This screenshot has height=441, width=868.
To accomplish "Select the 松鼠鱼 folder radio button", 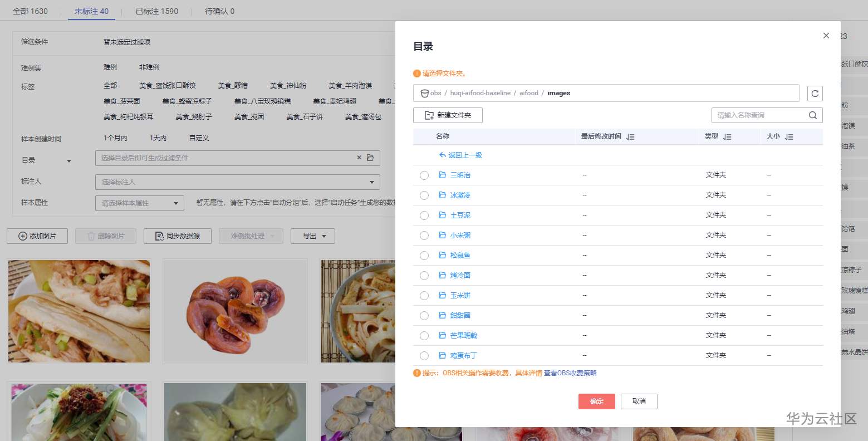I will pyautogui.click(x=424, y=256).
